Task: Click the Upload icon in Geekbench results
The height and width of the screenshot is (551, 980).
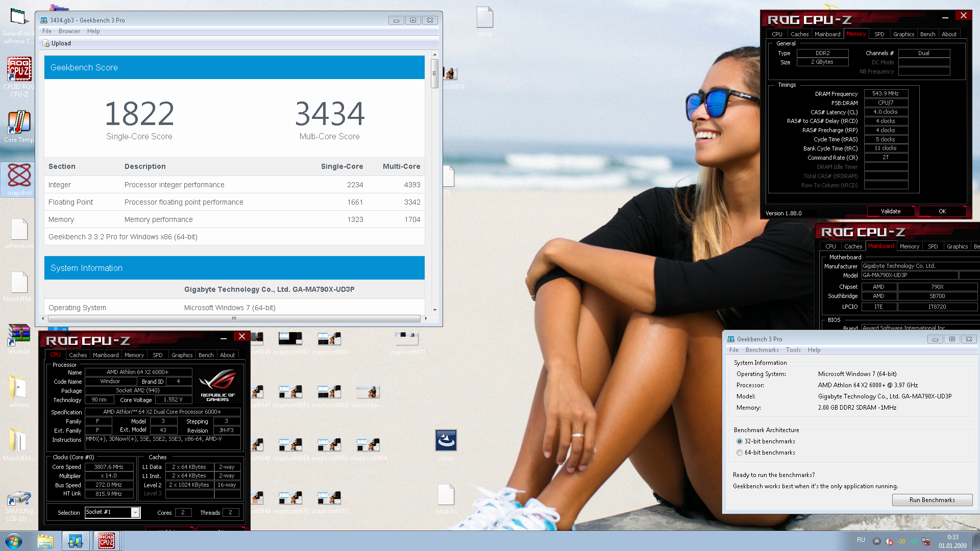Action: coord(46,43)
